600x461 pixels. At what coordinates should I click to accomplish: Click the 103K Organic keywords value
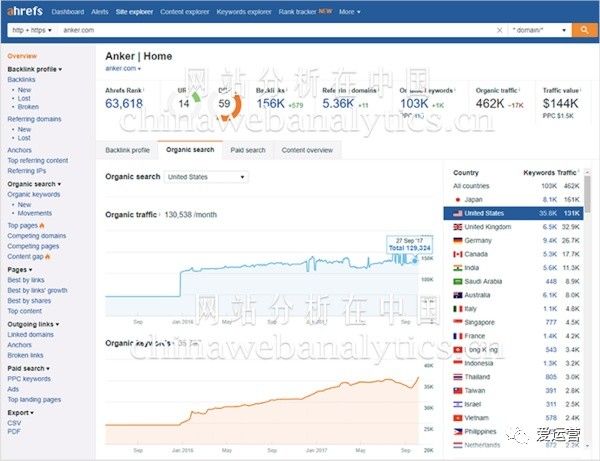point(414,103)
